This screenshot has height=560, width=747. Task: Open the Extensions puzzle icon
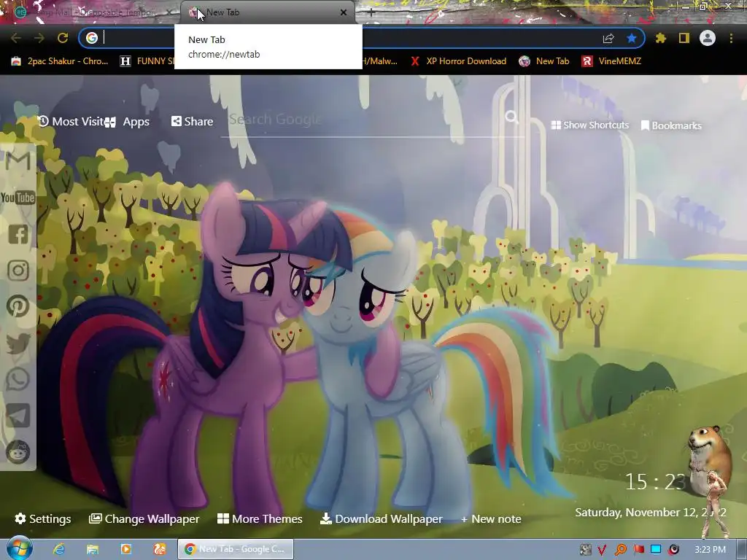[x=661, y=38]
